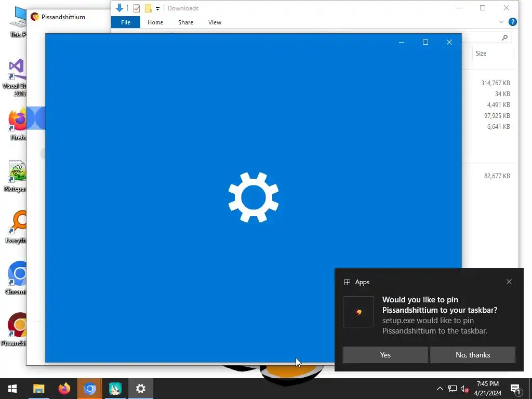Launch Firefox from the taskbar
The width and height of the screenshot is (532, 399).
point(64,389)
